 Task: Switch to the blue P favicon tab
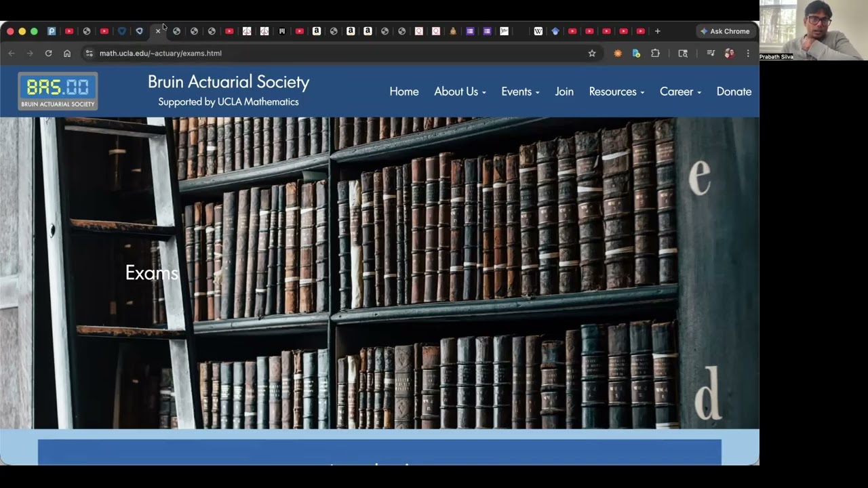[52, 31]
